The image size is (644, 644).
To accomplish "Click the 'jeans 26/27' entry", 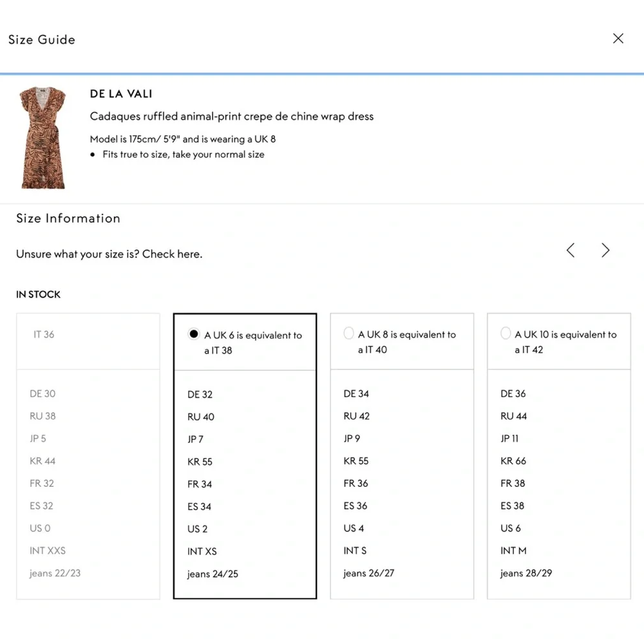I will click(369, 573).
